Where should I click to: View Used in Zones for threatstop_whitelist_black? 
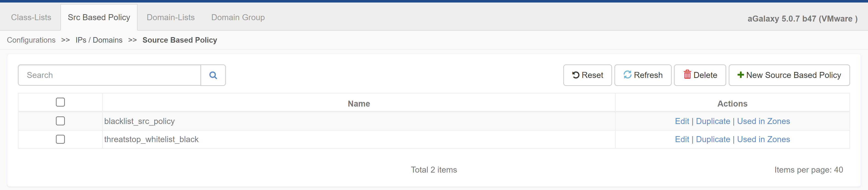[763, 140]
